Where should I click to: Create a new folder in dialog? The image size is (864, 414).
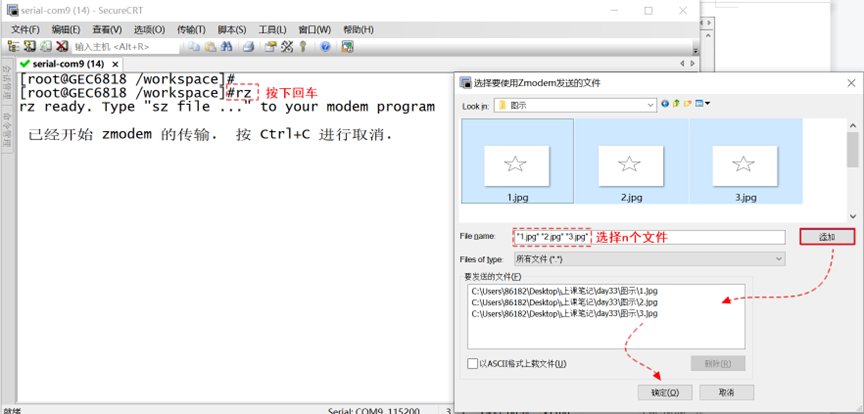(x=687, y=104)
